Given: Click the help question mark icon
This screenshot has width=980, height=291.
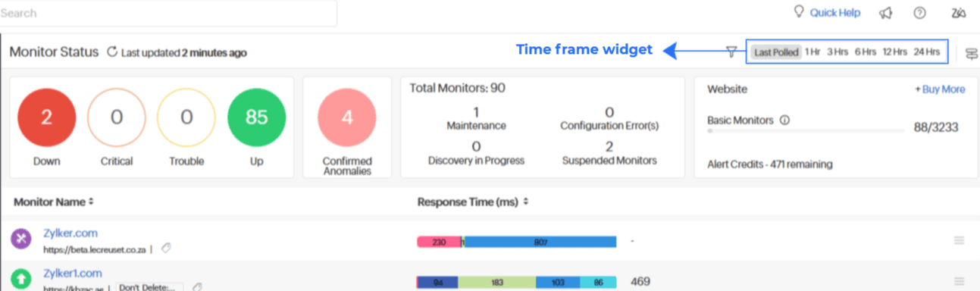Looking at the screenshot, I should click(x=920, y=13).
